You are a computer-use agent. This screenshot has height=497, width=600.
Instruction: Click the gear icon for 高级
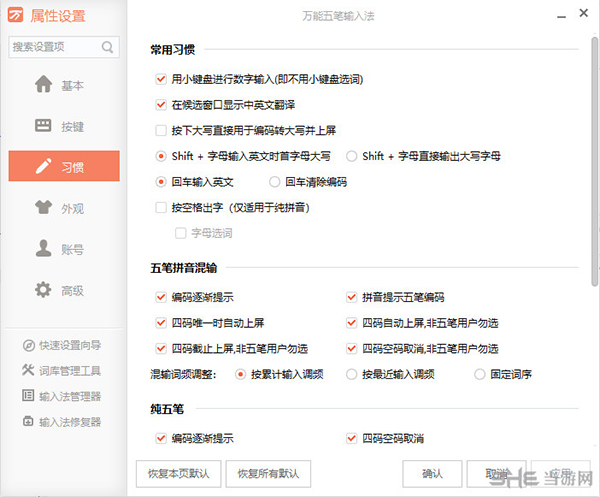pos(43,290)
